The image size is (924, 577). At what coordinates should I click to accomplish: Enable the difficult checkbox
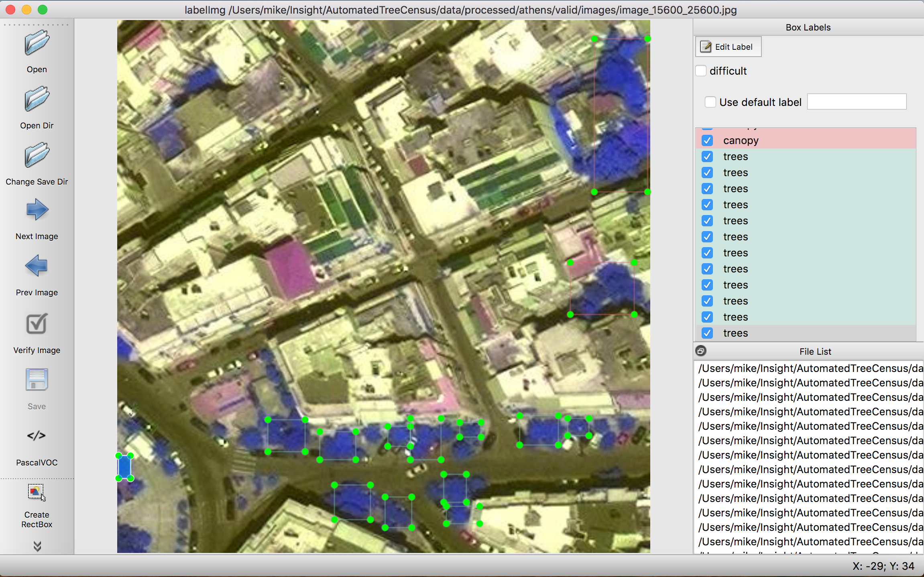point(701,71)
